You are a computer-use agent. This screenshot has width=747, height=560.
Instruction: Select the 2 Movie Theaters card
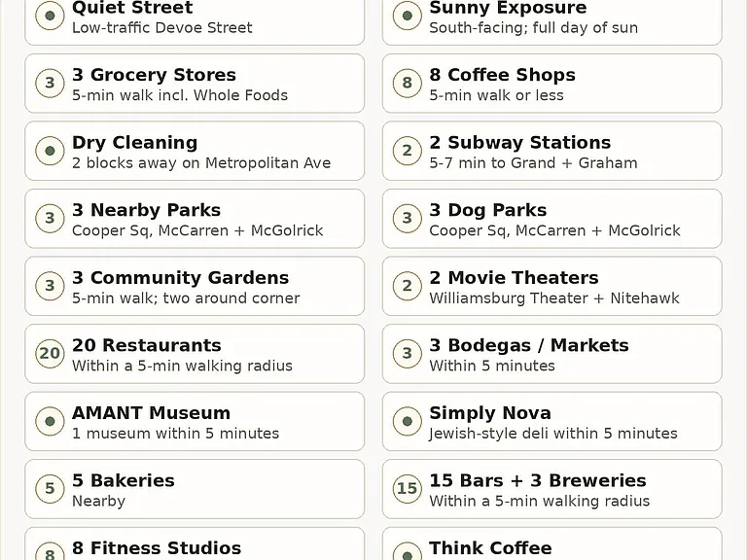tap(551, 286)
